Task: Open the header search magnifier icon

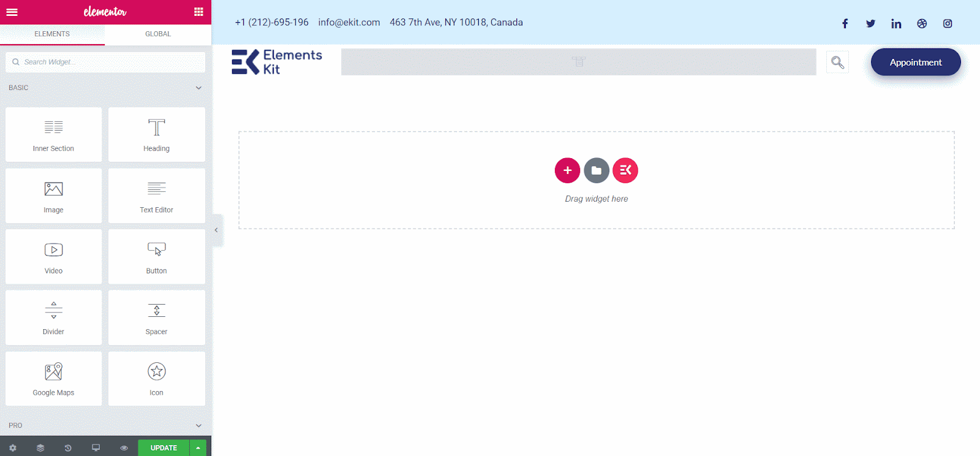Action: [837, 62]
